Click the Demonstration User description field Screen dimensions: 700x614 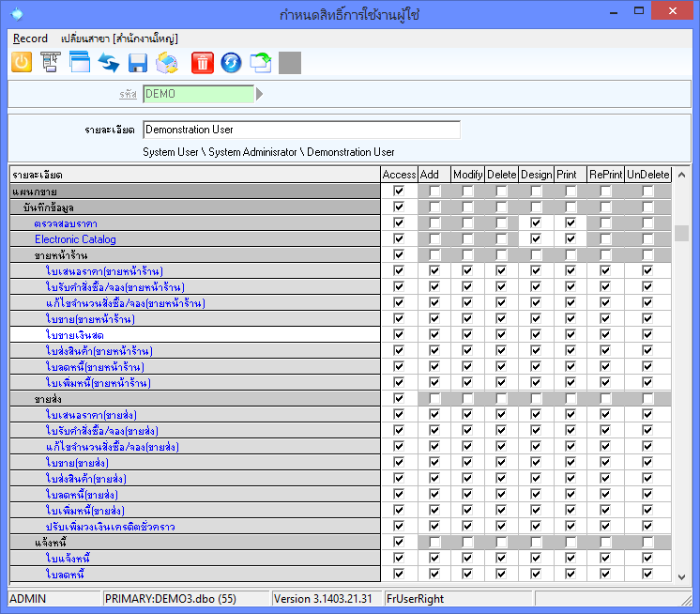pos(301,130)
